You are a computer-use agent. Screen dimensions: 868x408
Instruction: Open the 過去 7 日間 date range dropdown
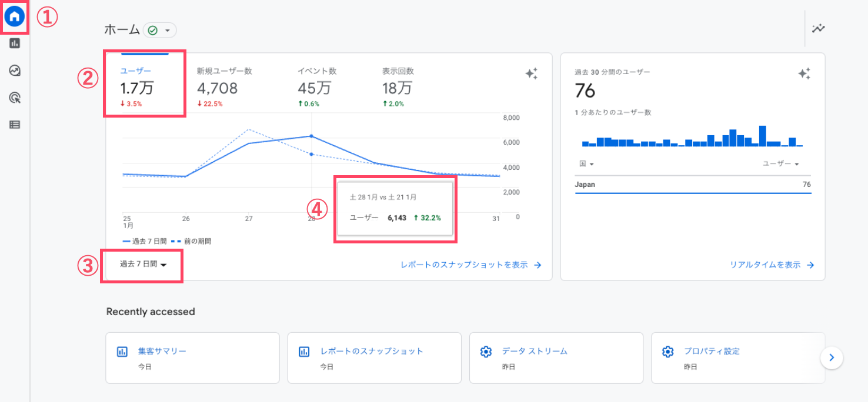(x=143, y=265)
